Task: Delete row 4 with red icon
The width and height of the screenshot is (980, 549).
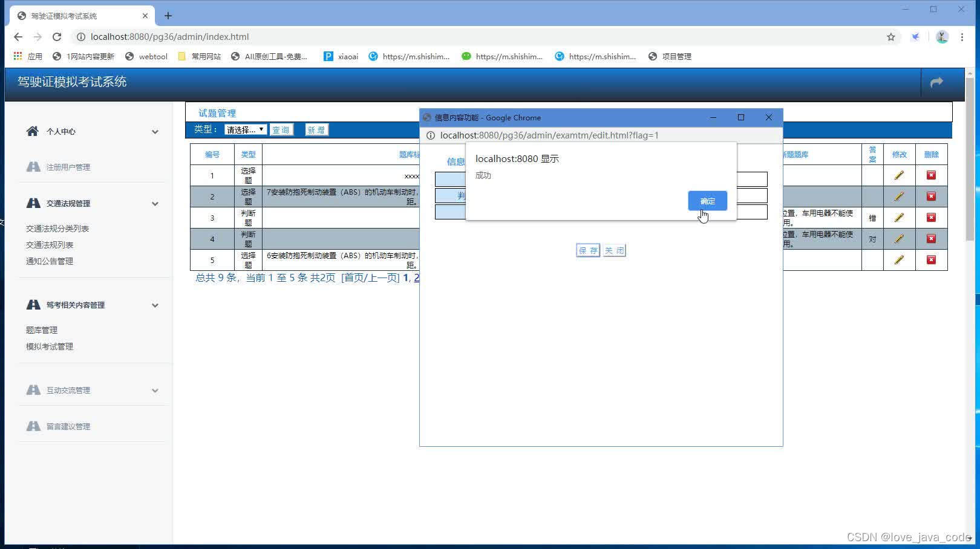Action: 931,239
